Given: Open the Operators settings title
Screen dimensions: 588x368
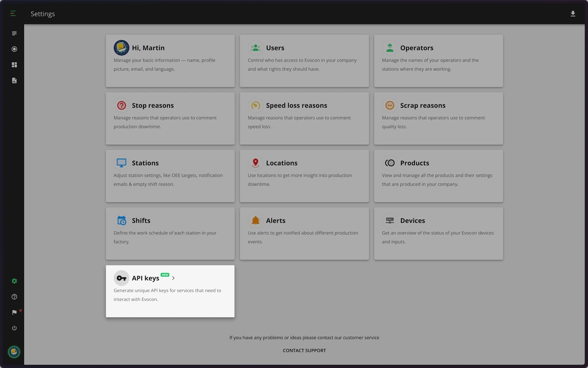Looking at the screenshot, I should [x=417, y=48].
